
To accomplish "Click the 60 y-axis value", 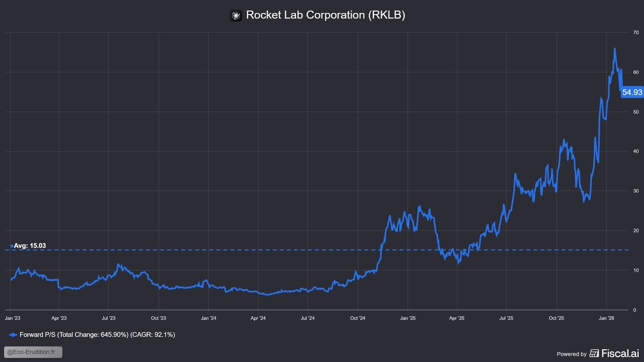I will (636, 72).
